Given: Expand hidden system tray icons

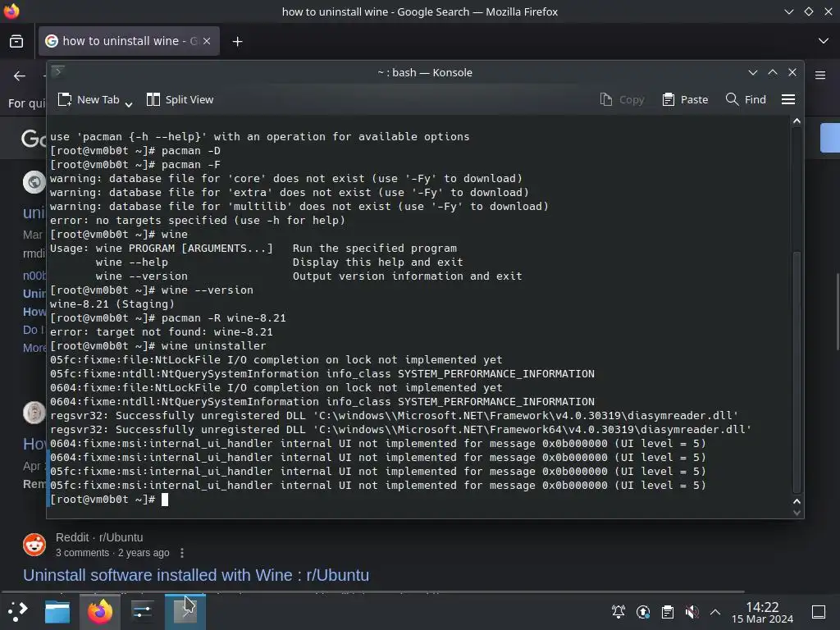Looking at the screenshot, I should coord(715,611).
